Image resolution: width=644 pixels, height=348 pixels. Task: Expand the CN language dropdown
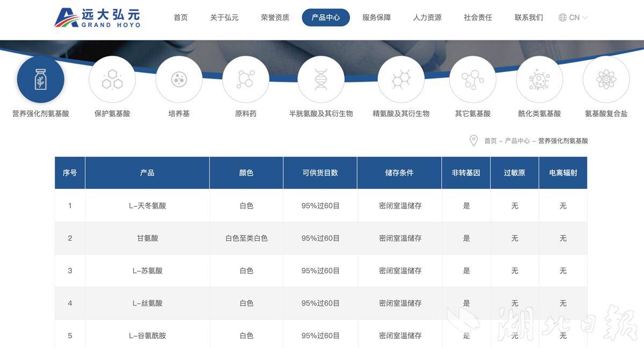pyautogui.click(x=573, y=18)
